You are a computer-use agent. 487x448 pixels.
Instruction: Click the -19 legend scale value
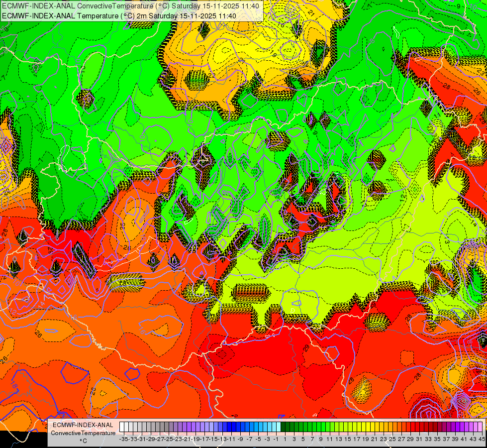tap(195, 440)
